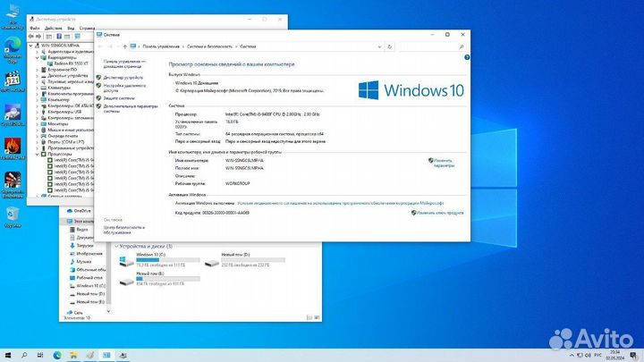Open Дополнительные параметры системы link
The height and width of the screenshot is (362, 644).
(x=131, y=108)
